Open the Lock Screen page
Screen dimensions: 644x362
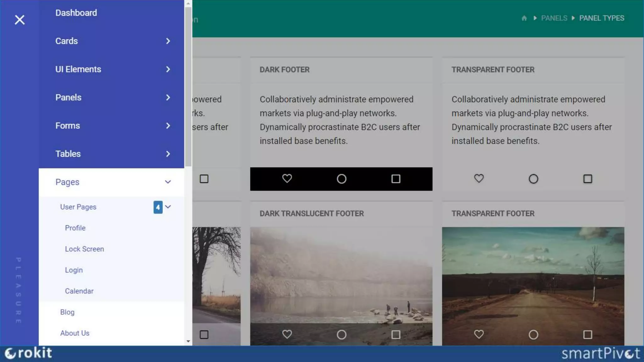click(x=84, y=249)
